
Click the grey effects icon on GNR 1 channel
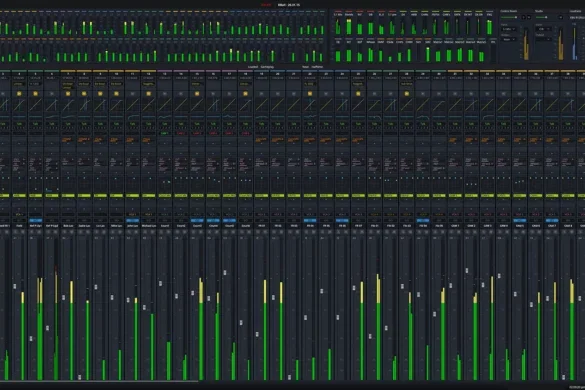pos(455,94)
